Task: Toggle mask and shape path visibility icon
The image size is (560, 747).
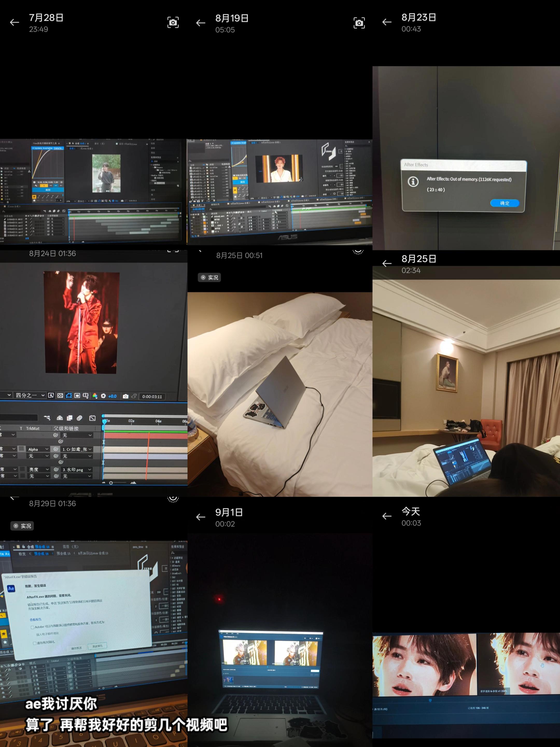Action: point(68,396)
